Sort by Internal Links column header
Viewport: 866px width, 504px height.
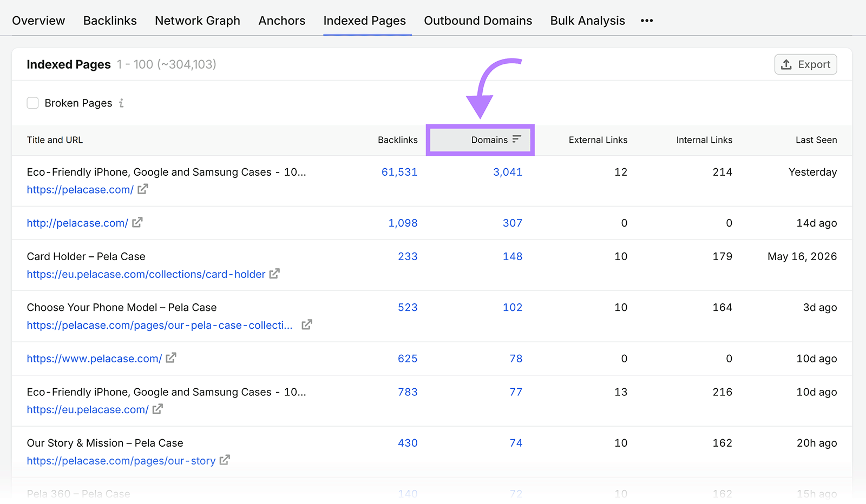(x=704, y=140)
